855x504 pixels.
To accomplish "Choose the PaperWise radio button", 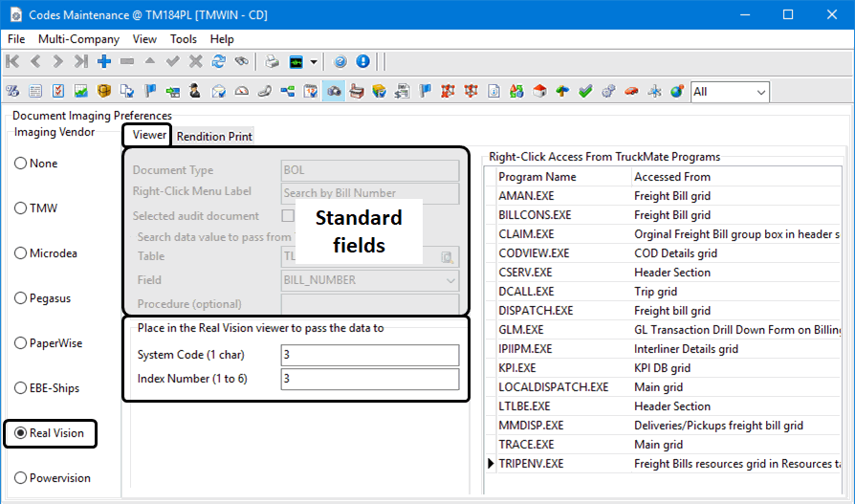I will point(20,343).
